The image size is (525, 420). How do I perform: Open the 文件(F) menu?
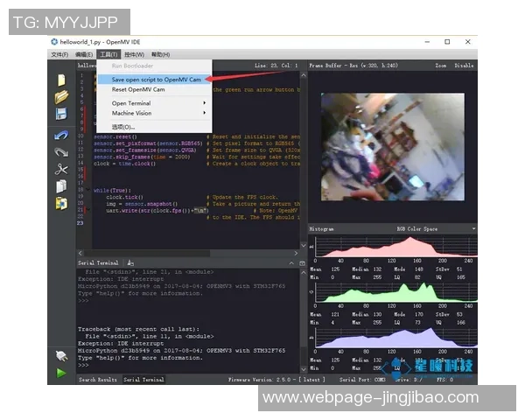tap(59, 54)
